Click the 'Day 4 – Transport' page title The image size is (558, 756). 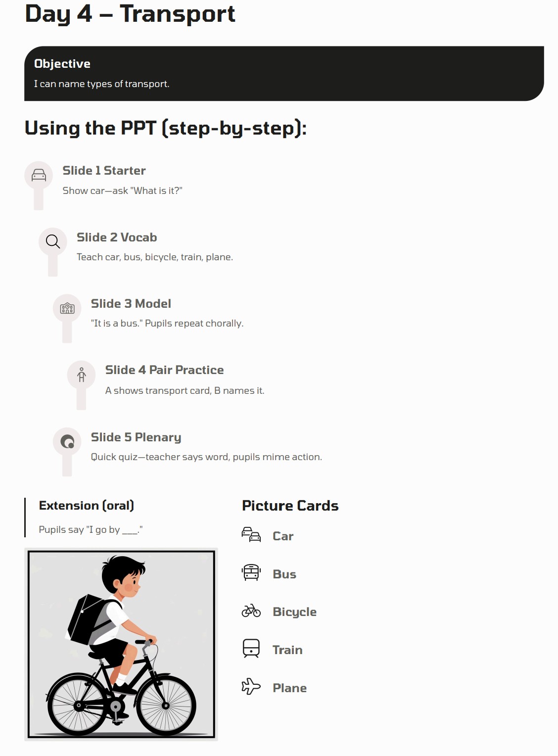(130, 14)
